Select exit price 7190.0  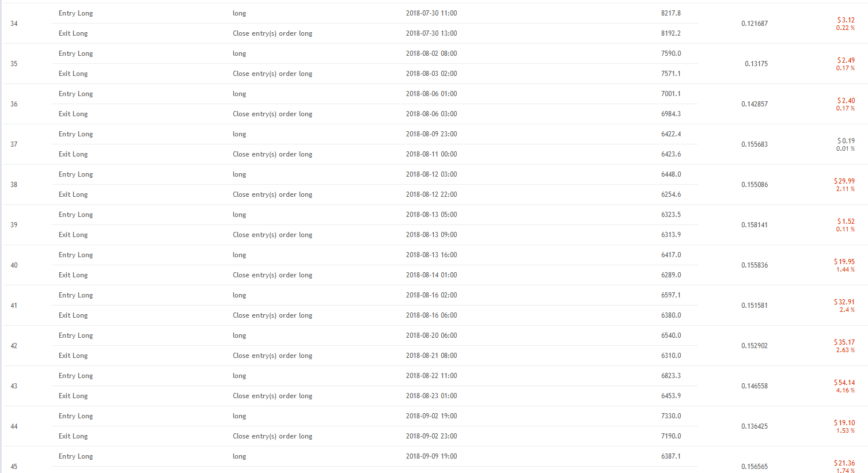(670, 436)
